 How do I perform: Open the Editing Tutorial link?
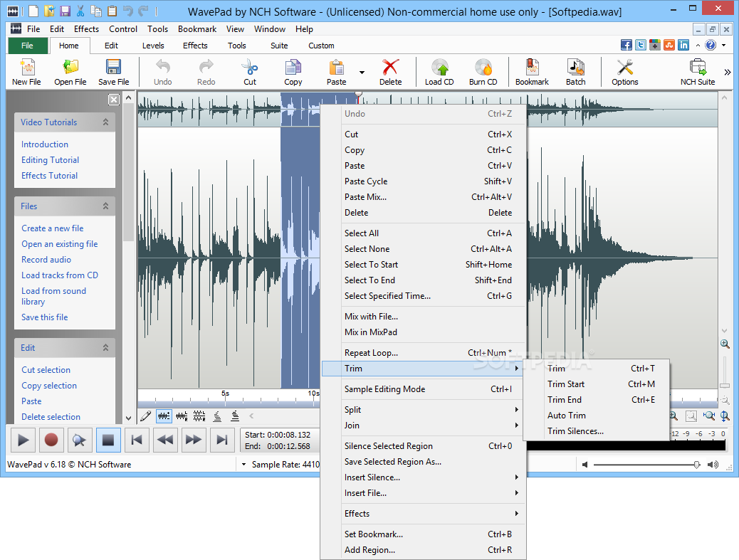click(x=50, y=160)
